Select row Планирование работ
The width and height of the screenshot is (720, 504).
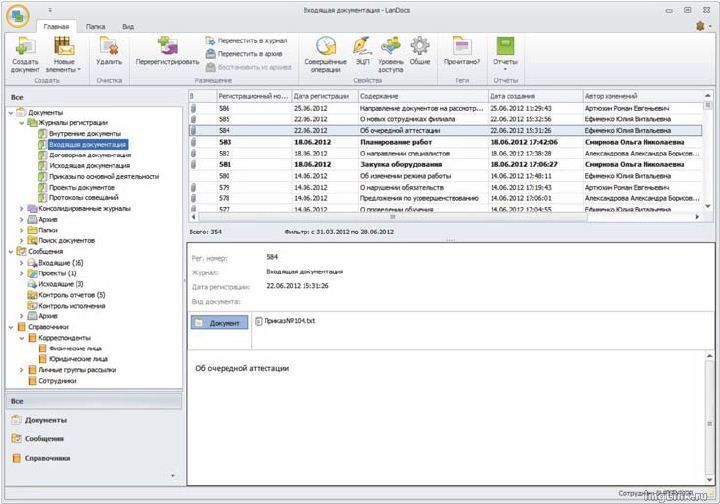point(445,142)
